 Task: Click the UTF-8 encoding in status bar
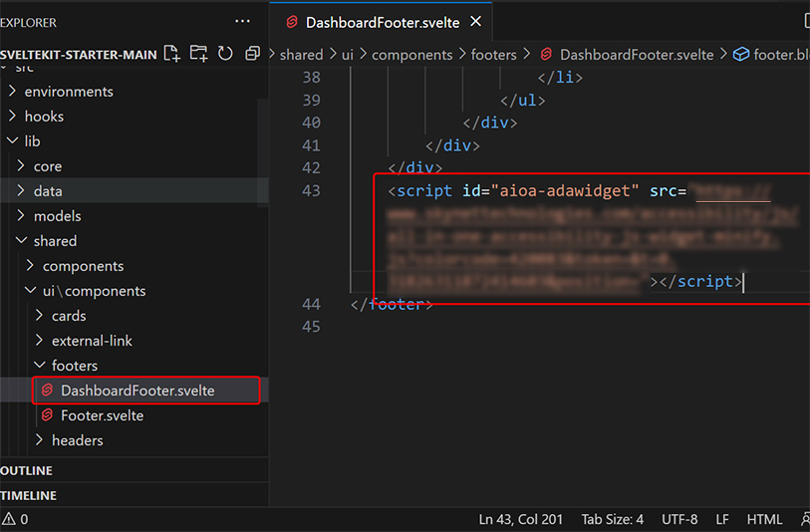pos(679,519)
